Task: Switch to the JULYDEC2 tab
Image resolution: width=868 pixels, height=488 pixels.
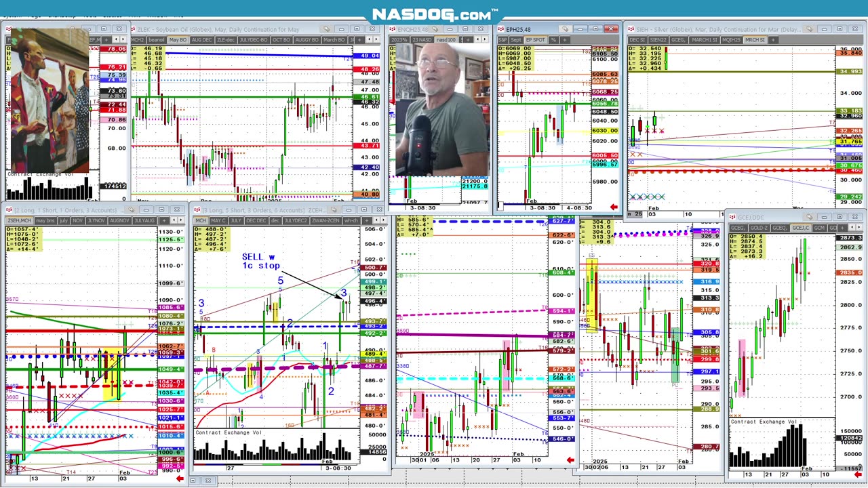Action: [296, 220]
